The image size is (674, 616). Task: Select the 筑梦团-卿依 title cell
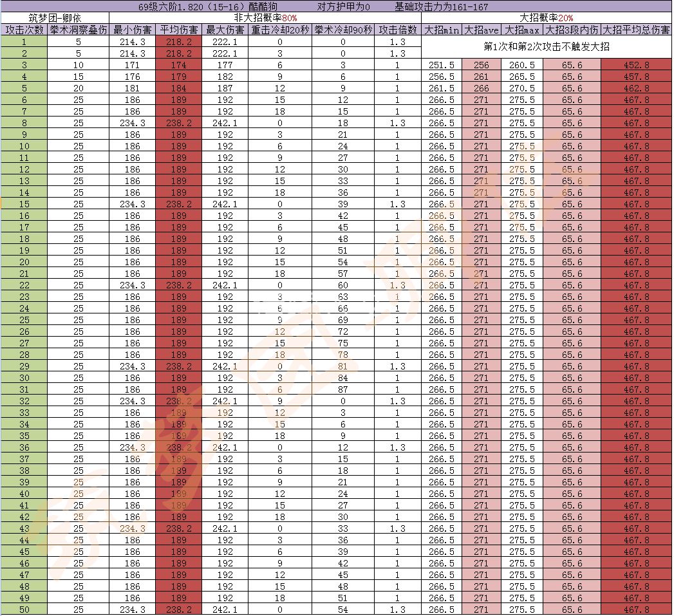pyautogui.click(x=55, y=18)
